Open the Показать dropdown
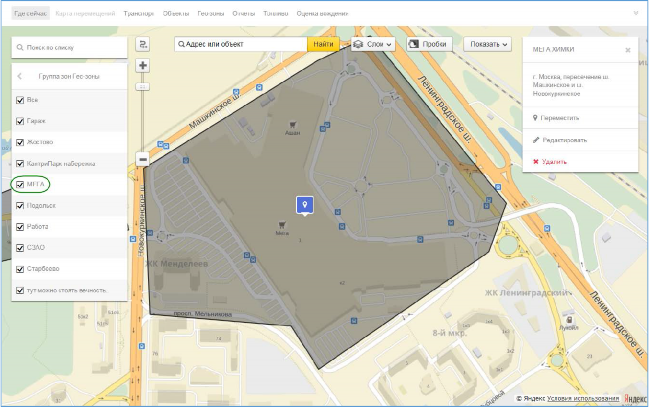 tap(488, 44)
